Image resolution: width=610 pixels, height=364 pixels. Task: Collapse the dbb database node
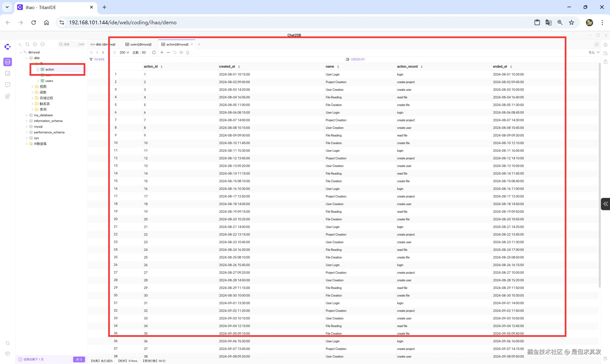click(27, 58)
